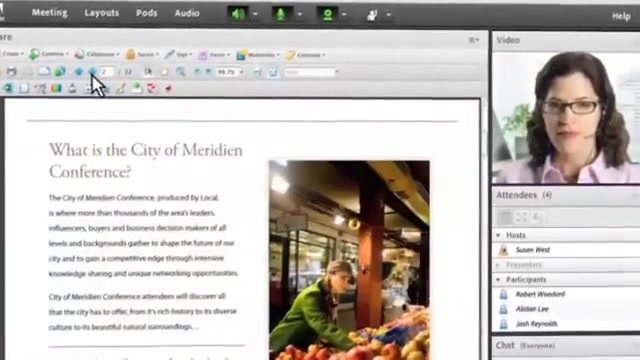Open the Combine toolbar dropdown
The image size is (640, 360).
(49, 54)
